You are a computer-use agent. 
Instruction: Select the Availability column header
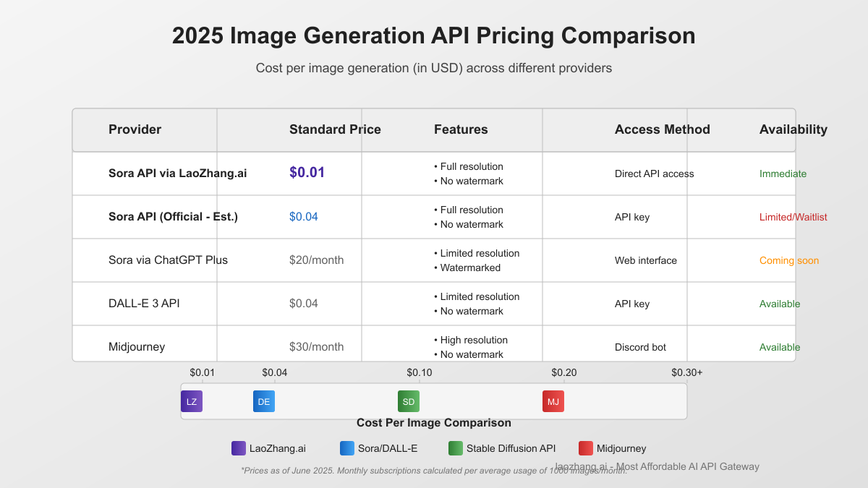click(x=793, y=129)
